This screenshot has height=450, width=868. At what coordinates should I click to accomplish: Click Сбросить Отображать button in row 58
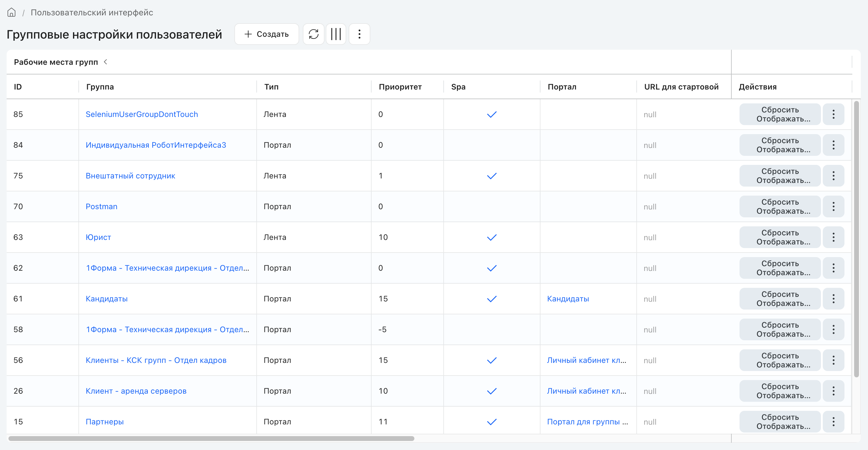780,329
